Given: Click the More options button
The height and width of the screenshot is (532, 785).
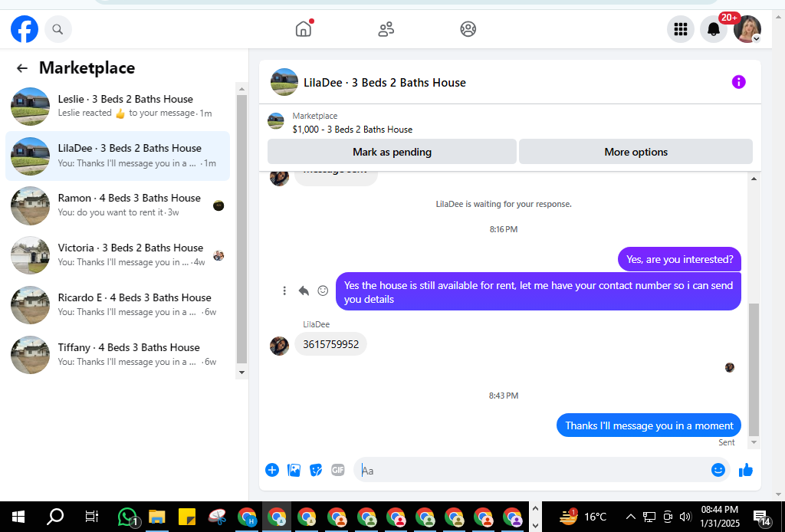Looking at the screenshot, I should 636,152.
